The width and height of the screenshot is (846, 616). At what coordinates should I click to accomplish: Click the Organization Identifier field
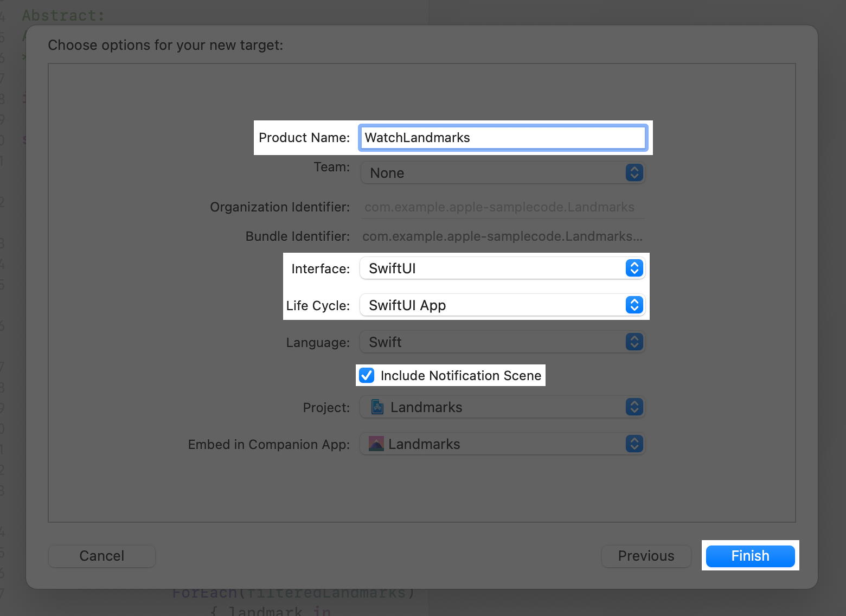pyautogui.click(x=503, y=207)
